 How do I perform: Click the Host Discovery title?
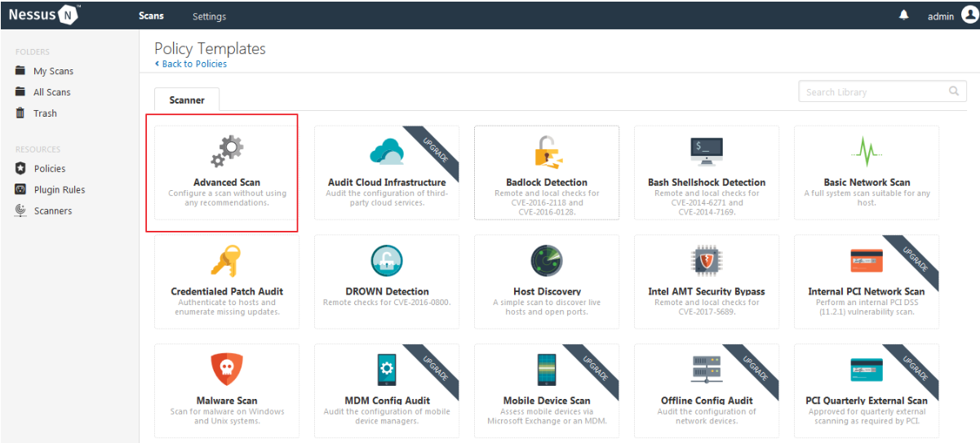547,291
